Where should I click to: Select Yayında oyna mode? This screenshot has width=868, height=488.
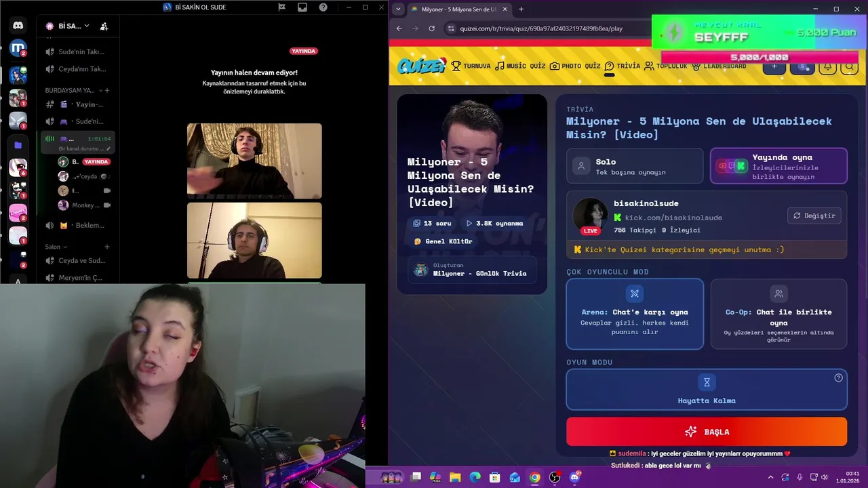[778, 166]
